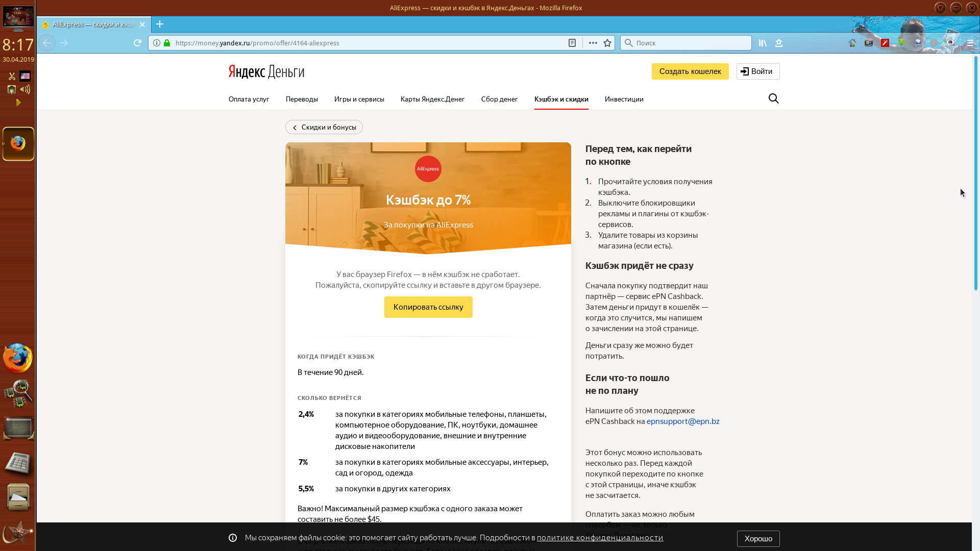The height and width of the screenshot is (551, 980).
Task: Bookmark this page with star icon
Action: (607, 43)
